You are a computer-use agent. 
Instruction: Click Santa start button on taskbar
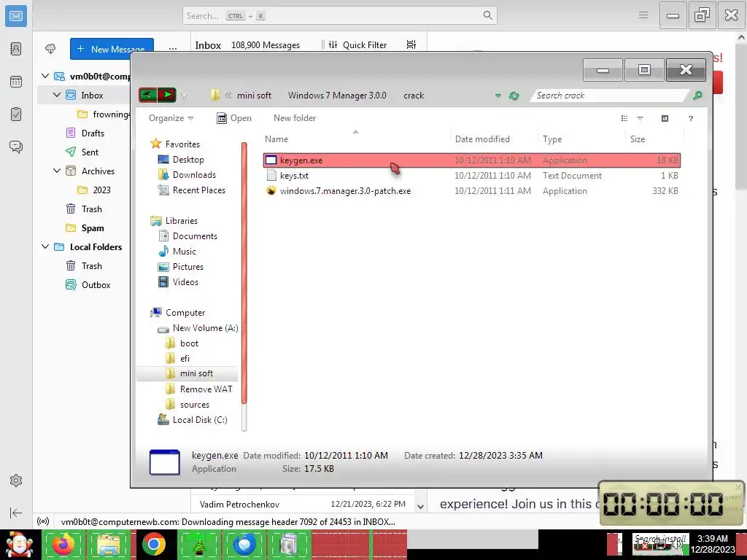click(19, 545)
